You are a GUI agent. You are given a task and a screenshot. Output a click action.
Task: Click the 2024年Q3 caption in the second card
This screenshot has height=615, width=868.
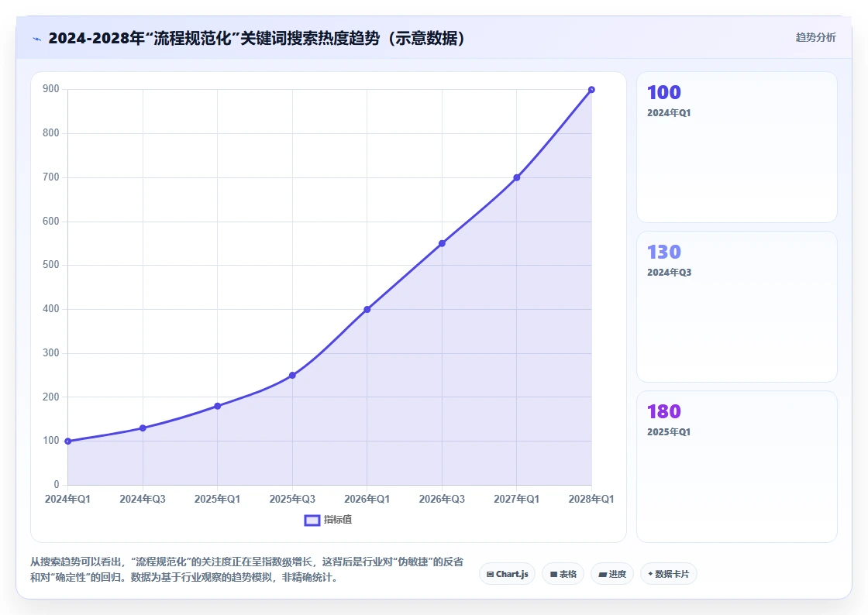point(670,273)
